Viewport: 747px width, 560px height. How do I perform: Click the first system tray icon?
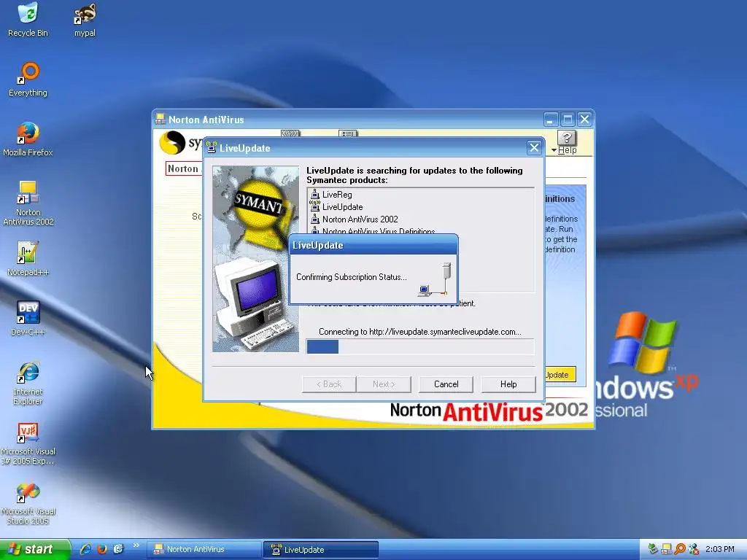[653, 549]
